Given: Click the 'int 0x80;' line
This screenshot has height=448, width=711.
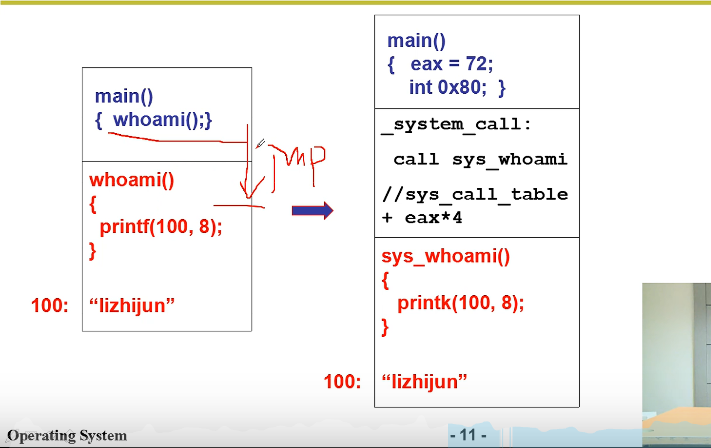Looking at the screenshot, I should click(x=448, y=87).
